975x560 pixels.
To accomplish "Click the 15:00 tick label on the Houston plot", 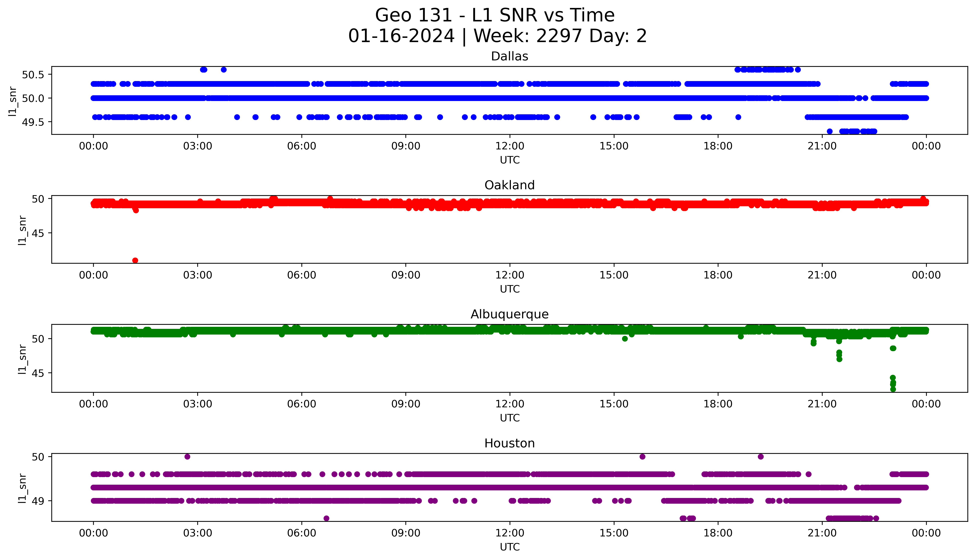I will point(614,533).
